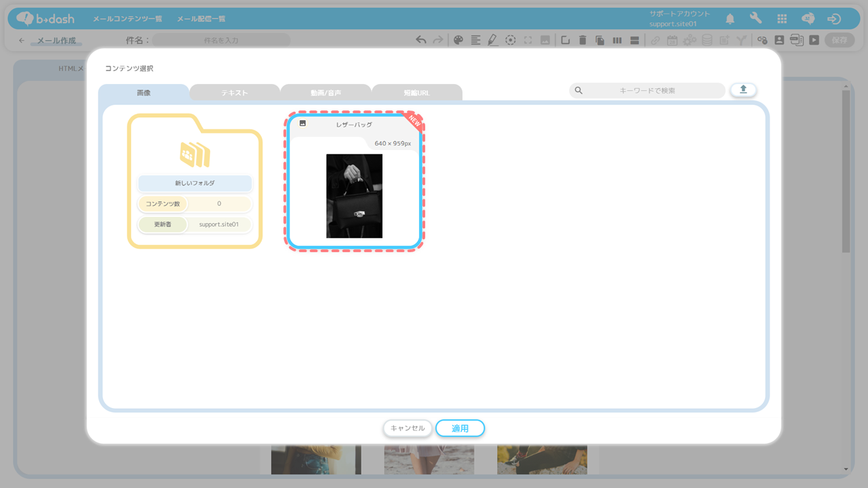Viewport: 868px width, 488px height.
Task: Click the two-row layout icon
Action: pyautogui.click(x=635, y=40)
